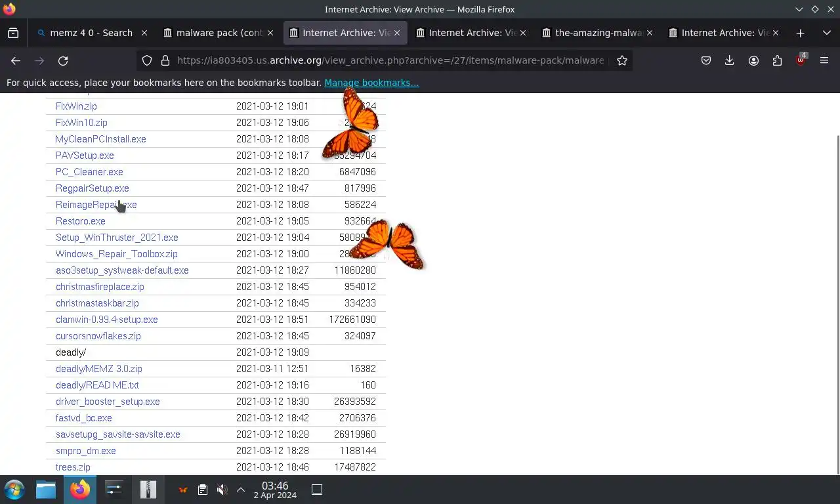
Task: Open driver_booster_setup.exe link
Action: pyautogui.click(x=108, y=402)
